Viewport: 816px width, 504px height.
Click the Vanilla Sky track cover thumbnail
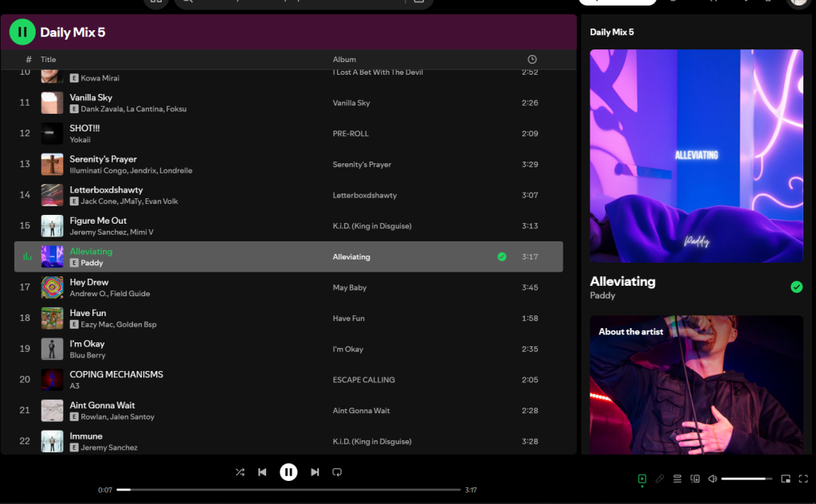tap(52, 103)
